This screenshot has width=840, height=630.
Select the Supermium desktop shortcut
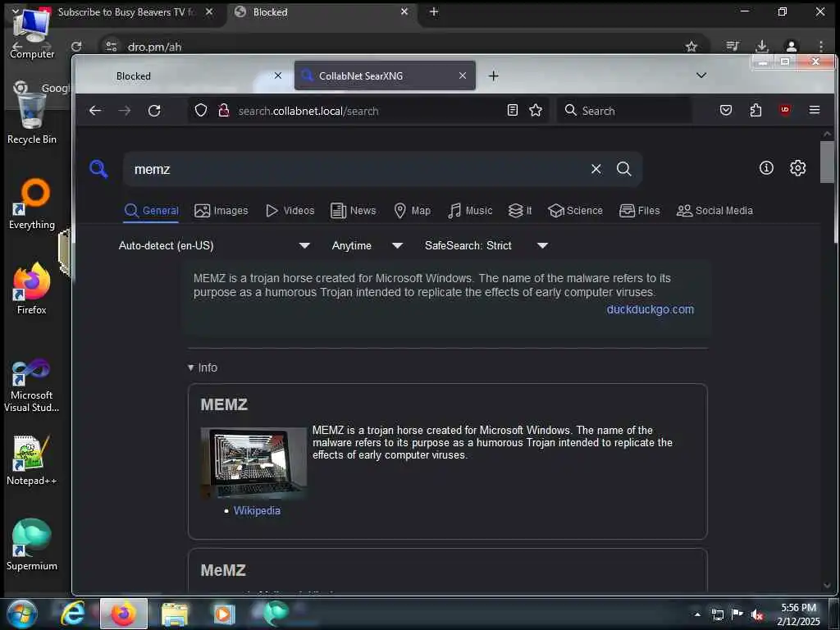tap(32, 546)
